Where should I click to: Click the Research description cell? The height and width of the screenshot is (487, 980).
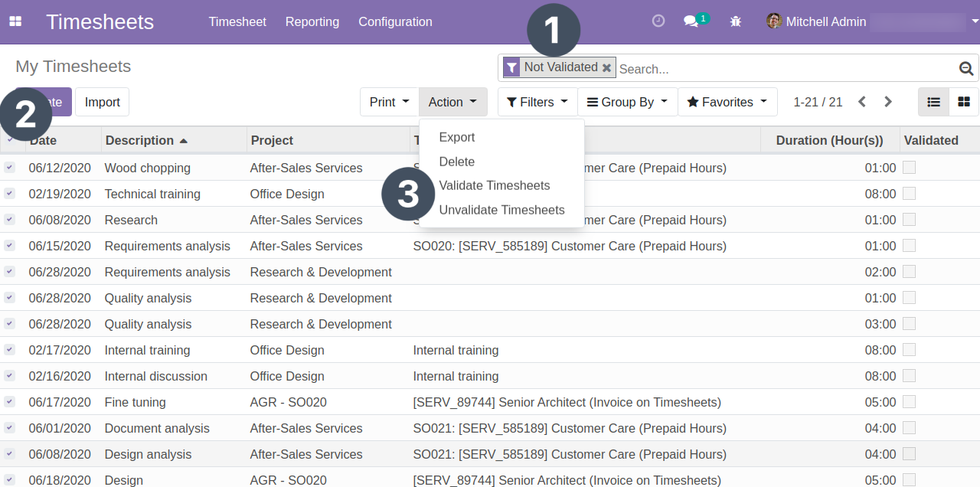tap(131, 220)
